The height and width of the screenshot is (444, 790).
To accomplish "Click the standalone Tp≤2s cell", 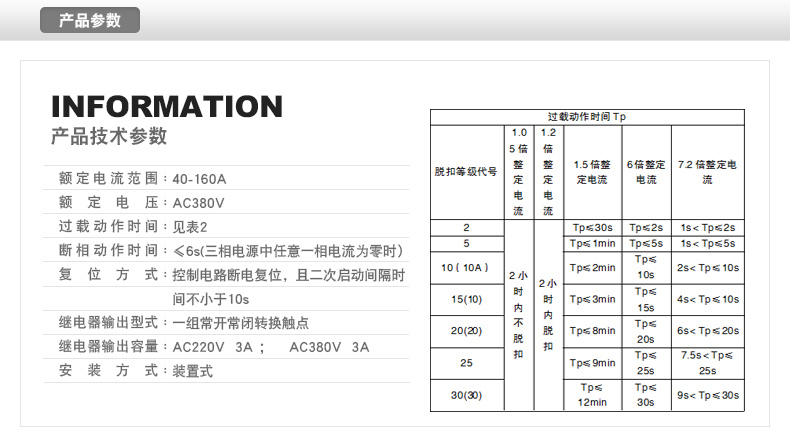I will tap(646, 228).
